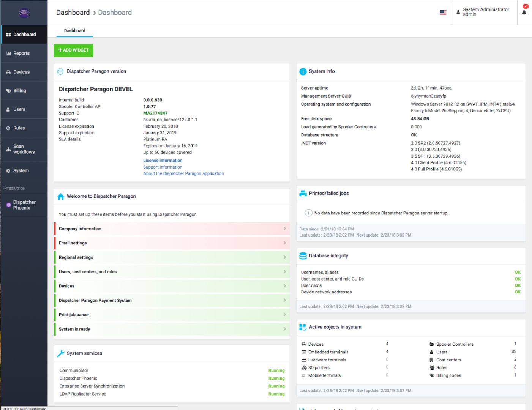
Task: Open Rules in the sidebar
Action: click(x=24, y=128)
